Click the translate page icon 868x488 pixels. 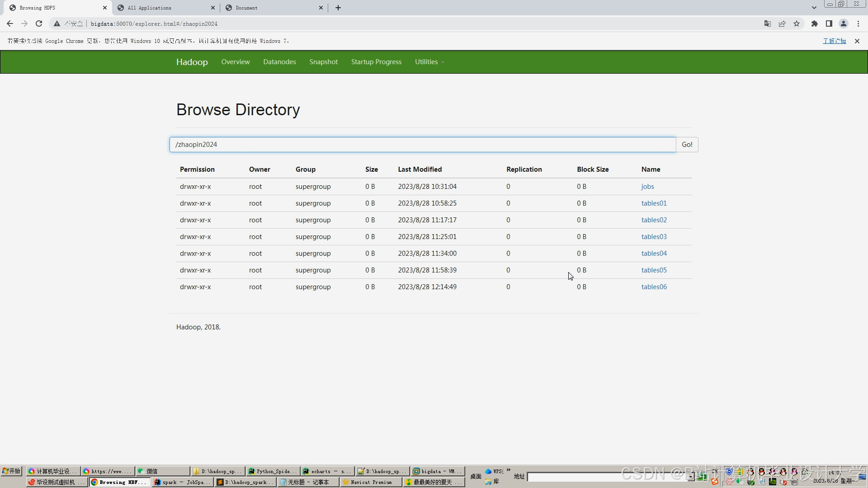click(x=767, y=23)
